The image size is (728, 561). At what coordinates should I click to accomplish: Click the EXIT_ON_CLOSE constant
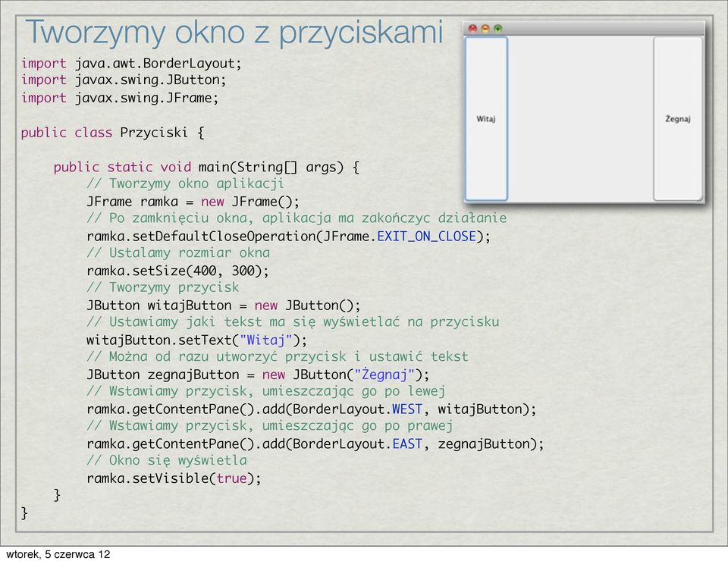[427, 237]
